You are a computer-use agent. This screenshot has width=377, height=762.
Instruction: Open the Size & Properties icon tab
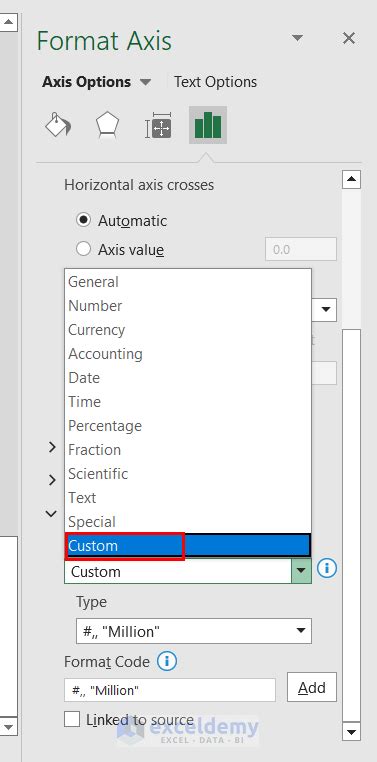point(158,125)
